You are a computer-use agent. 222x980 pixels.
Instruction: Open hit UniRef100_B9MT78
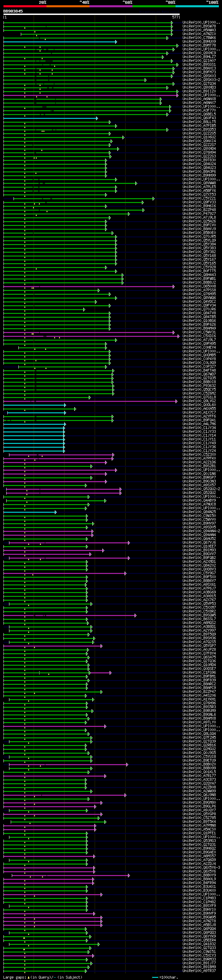(199, 45)
